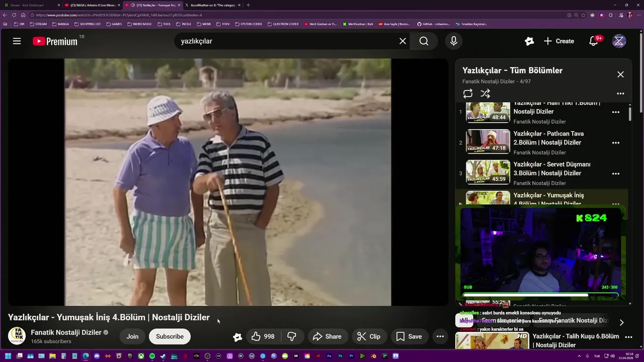Close the Yazlıkçılar playlist panel
Screen dimensions: 644x362
coord(620,74)
